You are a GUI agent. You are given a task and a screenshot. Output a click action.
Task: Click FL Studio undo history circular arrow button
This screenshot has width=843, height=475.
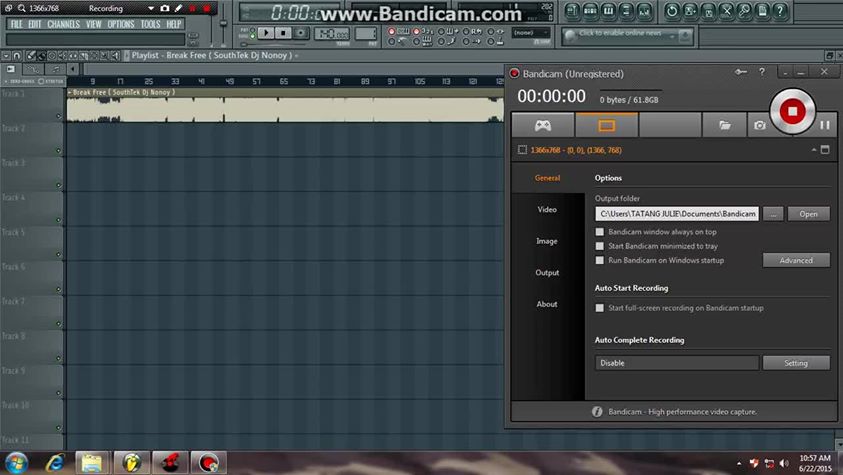pyautogui.click(x=672, y=11)
